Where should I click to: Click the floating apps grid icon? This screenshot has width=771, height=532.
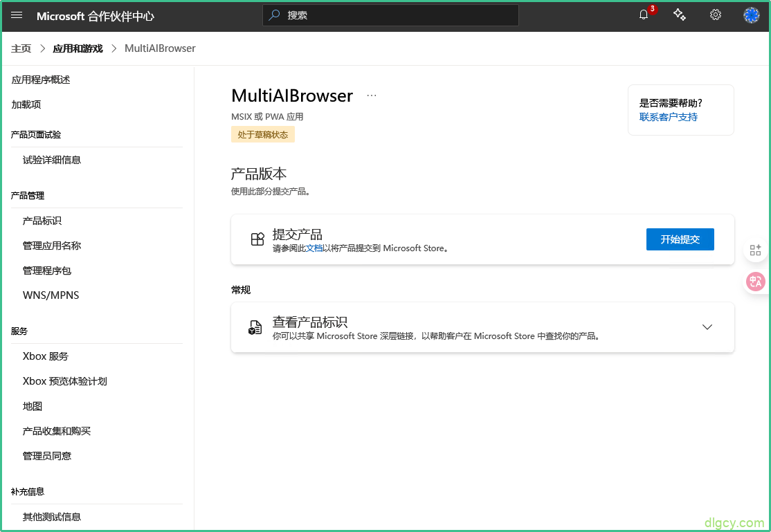click(x=755, y=250)
